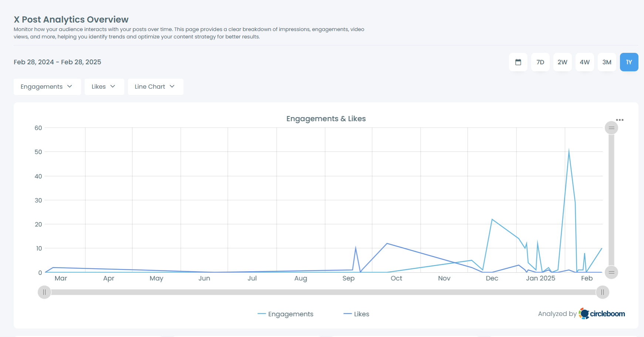The width and height of the screenshot is (644, 337).
Task: Click the right end of the bottom slider
Action: 602,292
